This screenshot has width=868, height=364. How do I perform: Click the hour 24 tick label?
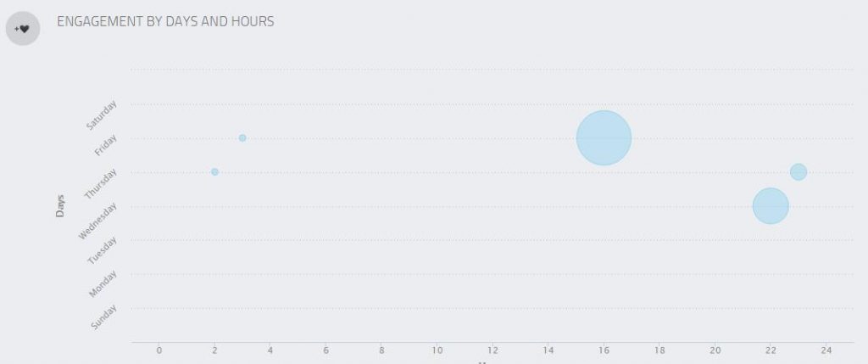(x=826, y=350)
